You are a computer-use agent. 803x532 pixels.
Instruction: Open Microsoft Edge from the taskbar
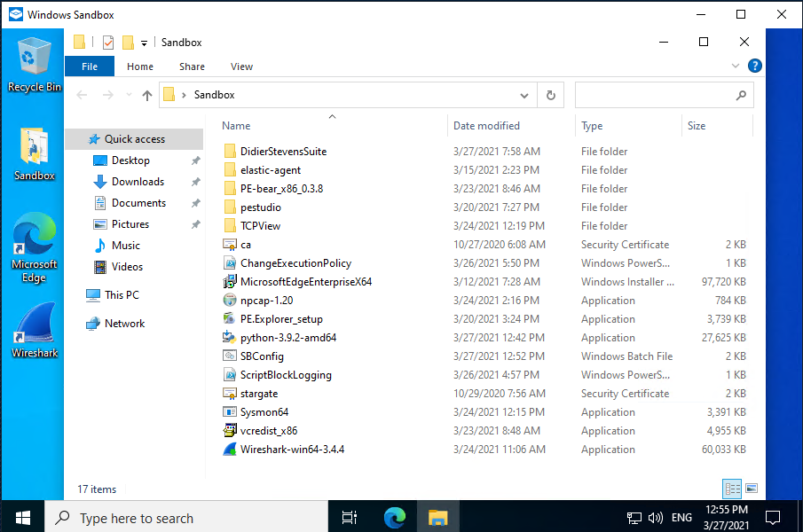point(395,518)
